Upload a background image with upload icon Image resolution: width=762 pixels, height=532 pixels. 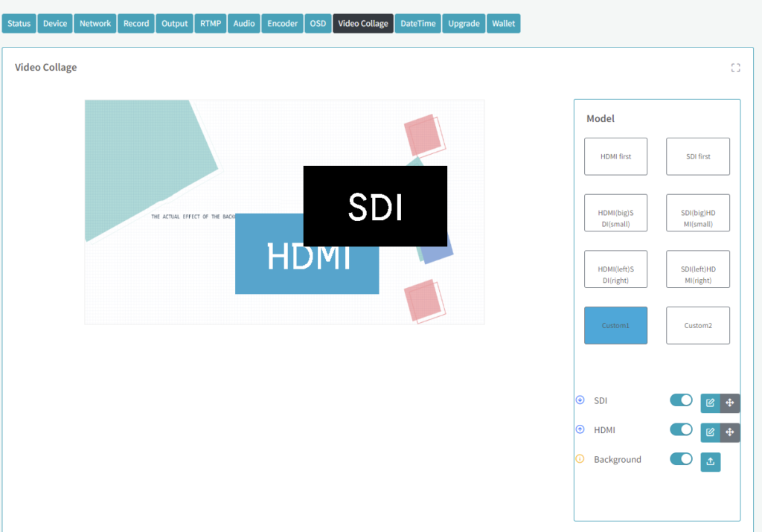(x=710, y=462)
